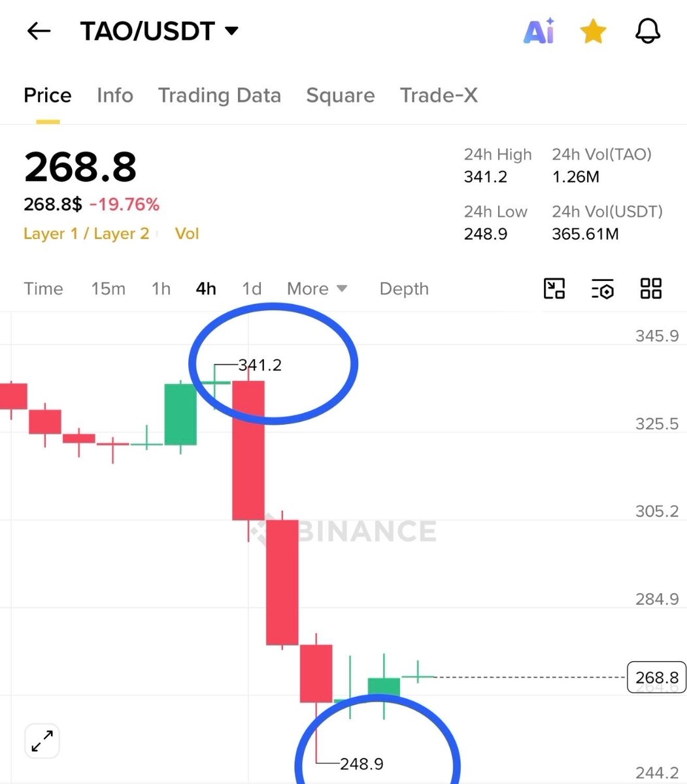
Task: Open chart indicator settings icon
Action: pos(602,288)
